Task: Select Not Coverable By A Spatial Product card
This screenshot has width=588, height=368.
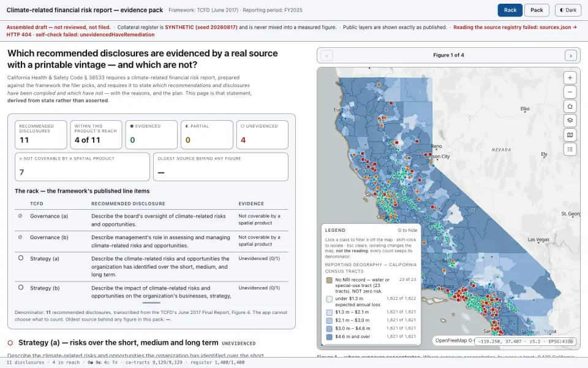Action: click(x=83, y=167)
